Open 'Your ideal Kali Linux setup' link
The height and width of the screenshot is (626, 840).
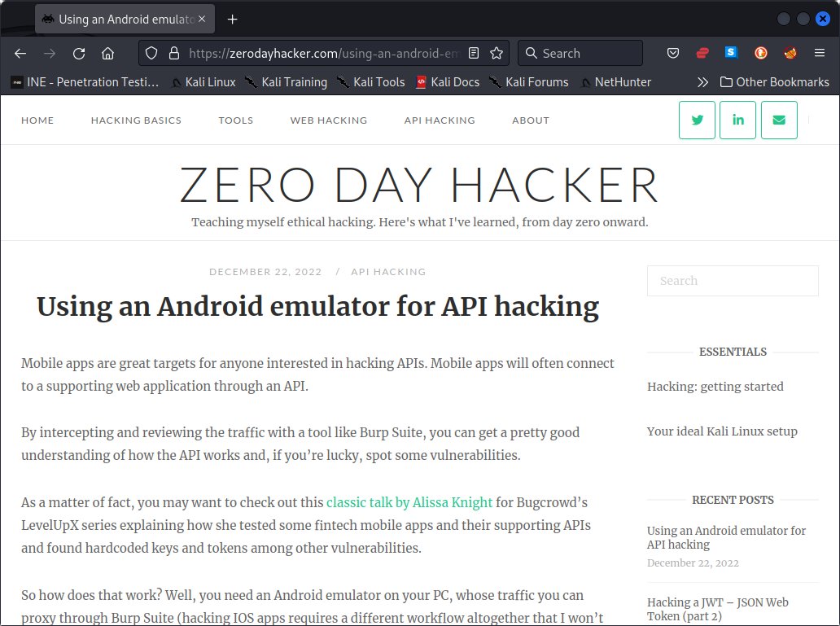[x=722, y=431]
